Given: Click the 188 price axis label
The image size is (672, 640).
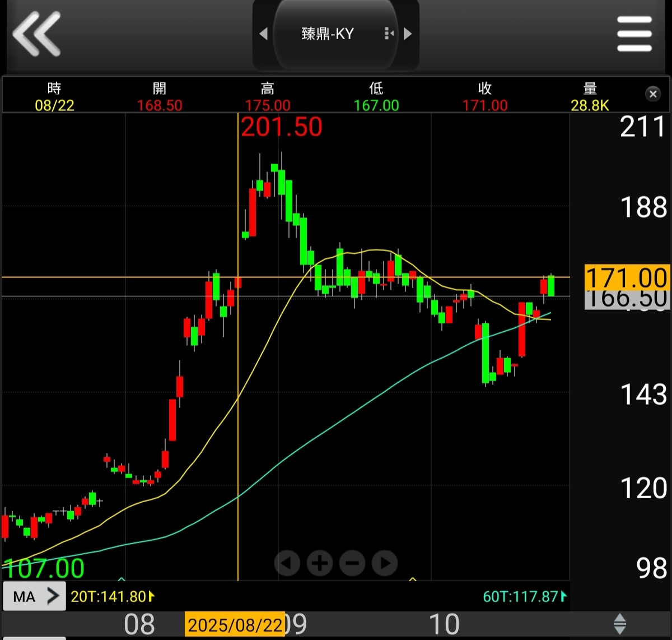Looking at the screenshot, I should pos(644,207).
